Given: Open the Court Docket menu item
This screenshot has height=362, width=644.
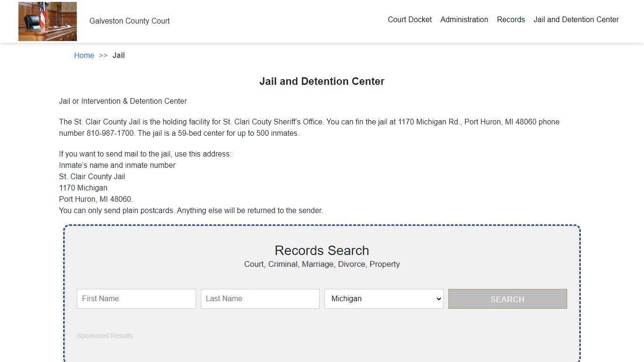Looking at the screenshot, I should tap(410, 19).
